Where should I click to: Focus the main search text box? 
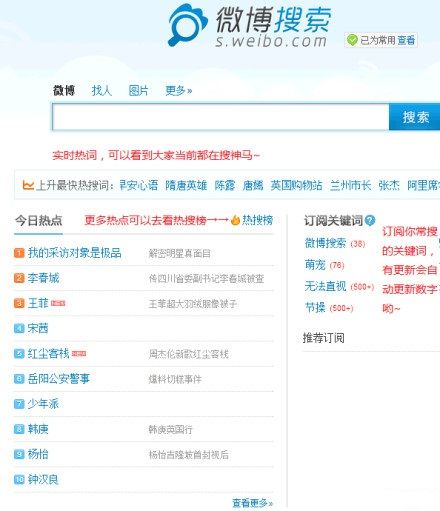coord(221,117)
